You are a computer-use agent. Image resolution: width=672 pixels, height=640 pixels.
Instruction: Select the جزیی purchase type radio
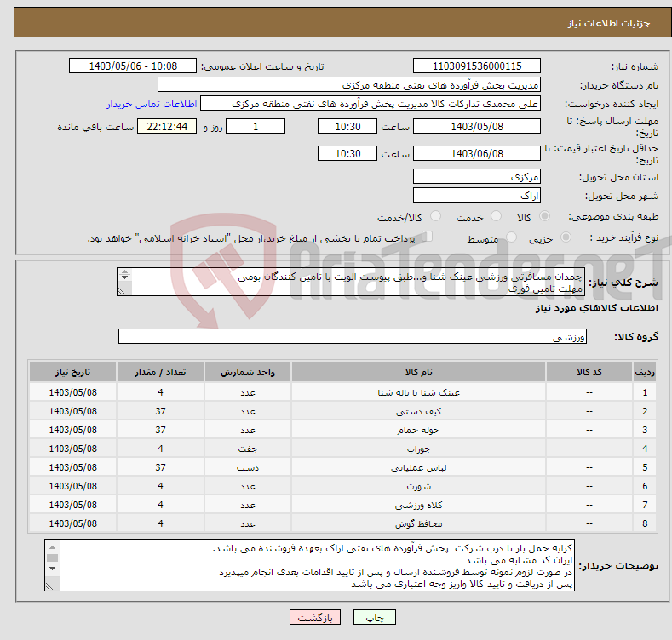click(x=566, y=237)
